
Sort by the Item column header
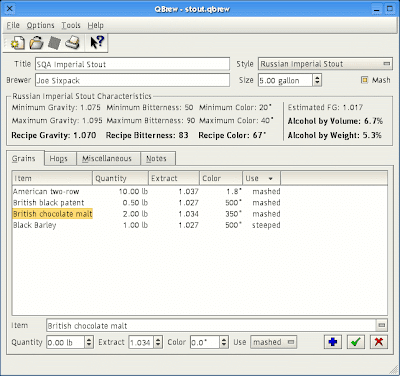(52, 178)
